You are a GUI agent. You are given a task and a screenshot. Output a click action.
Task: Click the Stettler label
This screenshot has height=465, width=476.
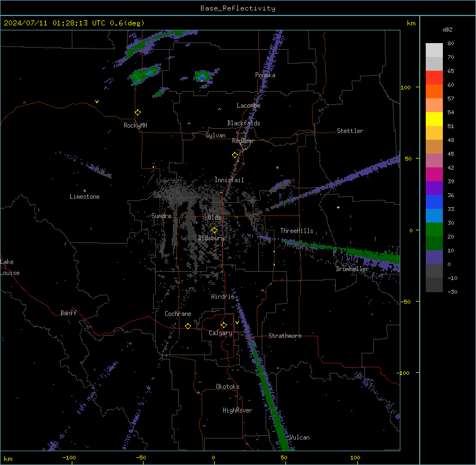[x=350, y=131]
